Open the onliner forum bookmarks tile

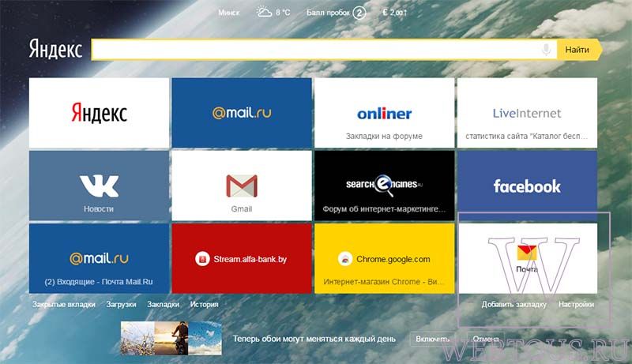pyautogui.click(x=385, y=113)
